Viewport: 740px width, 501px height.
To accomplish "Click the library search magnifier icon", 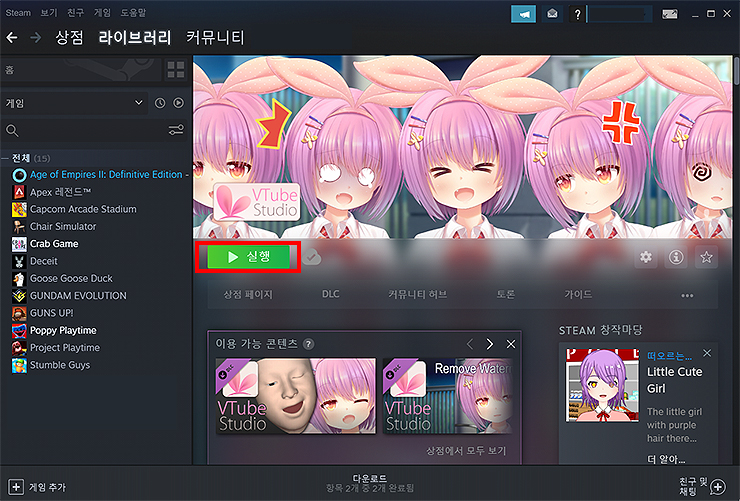I will (12, 131).
